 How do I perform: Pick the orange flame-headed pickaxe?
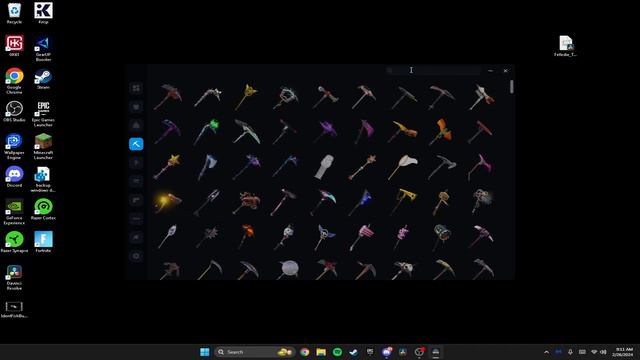point(247,236)
